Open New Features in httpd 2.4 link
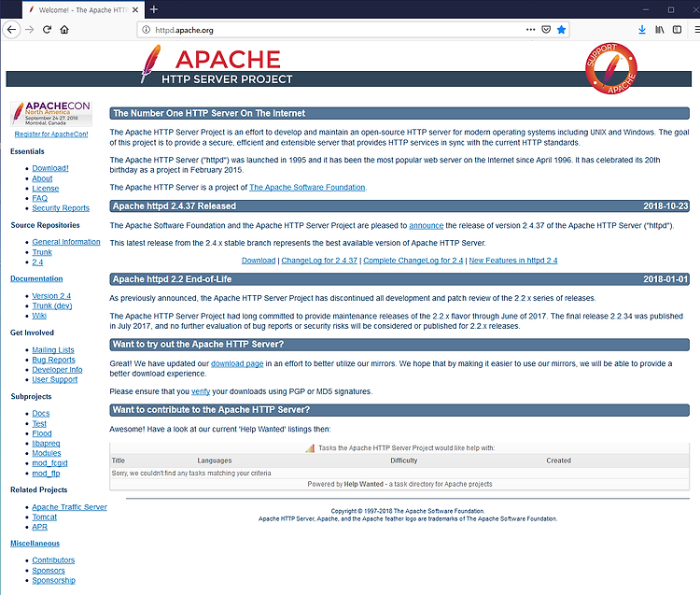The height and width of the screenshot is (595, 700). click(513, 261)
